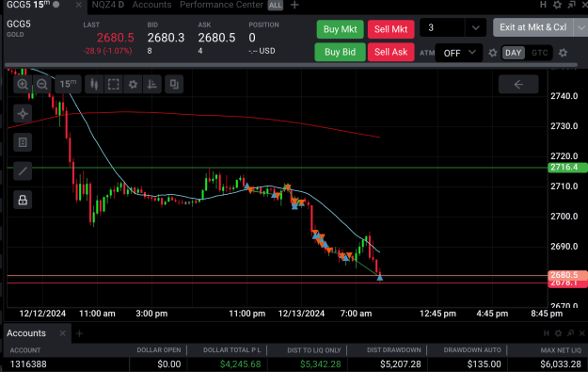
Task: Click the MAX NET LIQ column header
Action: tap(561, 350)
